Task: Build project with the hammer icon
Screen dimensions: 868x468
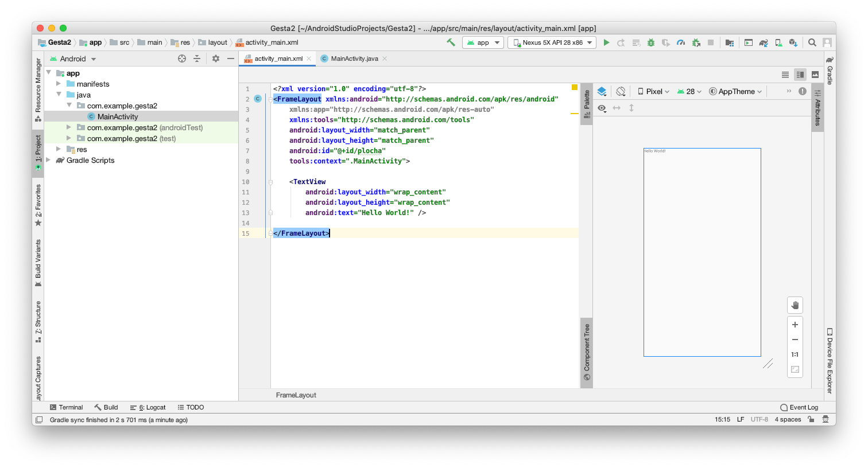Action: click(x=451, y=42)
